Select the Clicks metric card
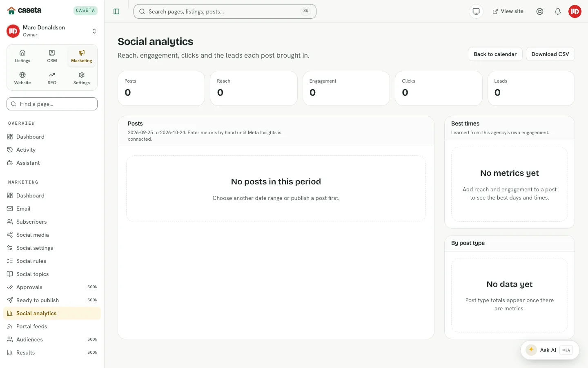Viewport: 588px width, 368px height. [439, 88]
